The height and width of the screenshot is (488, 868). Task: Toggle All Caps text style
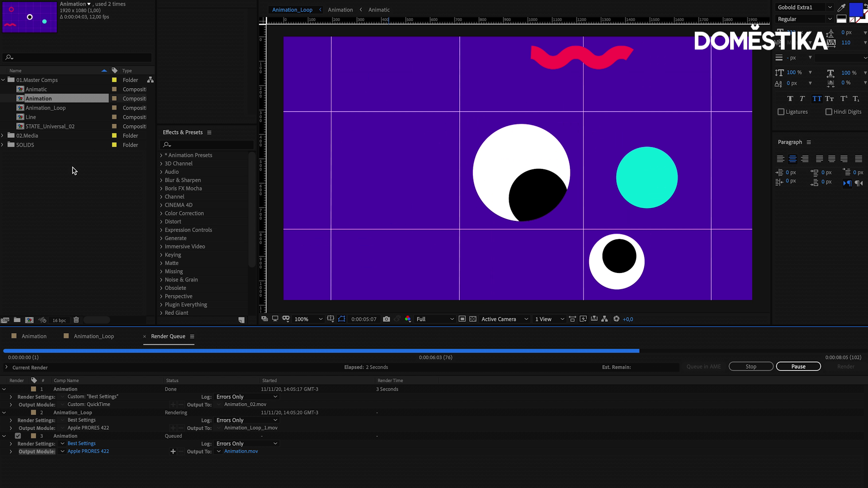816,99
